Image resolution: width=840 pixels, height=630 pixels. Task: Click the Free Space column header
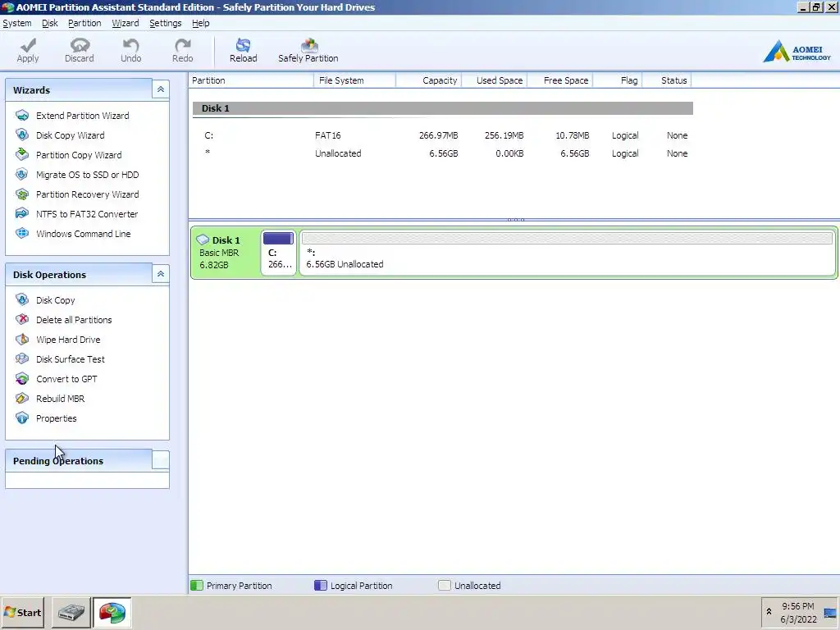click(x=559, y=80)
